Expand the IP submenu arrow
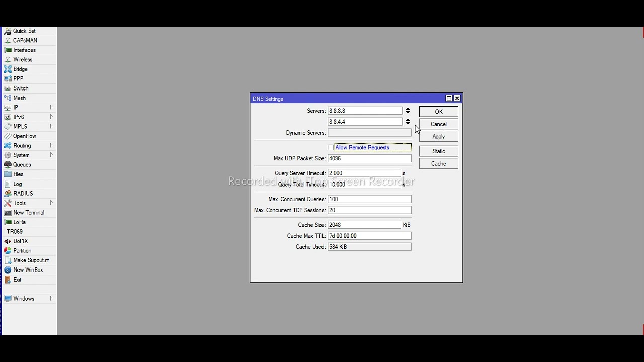This screenshot has width=644, height=362. [x=51, y=107]
